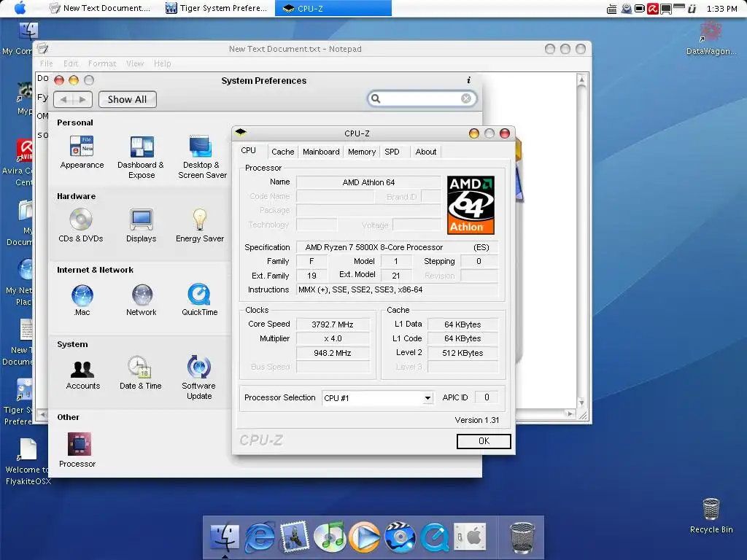The width and height of the screenshot is (747, 560).
Task: Open CDs & DVDs preferences
Action: click(x=80, y=225)
